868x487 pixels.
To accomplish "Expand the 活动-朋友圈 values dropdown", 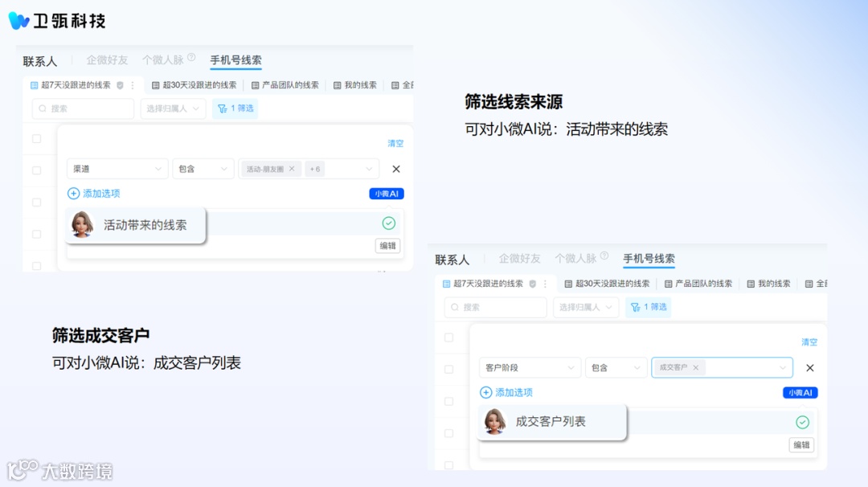I will pos(369,169).
